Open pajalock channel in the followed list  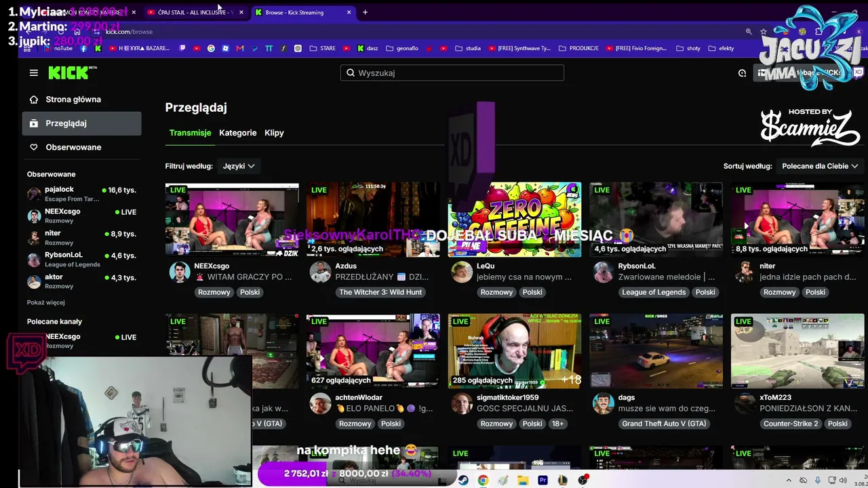[81, 194]
